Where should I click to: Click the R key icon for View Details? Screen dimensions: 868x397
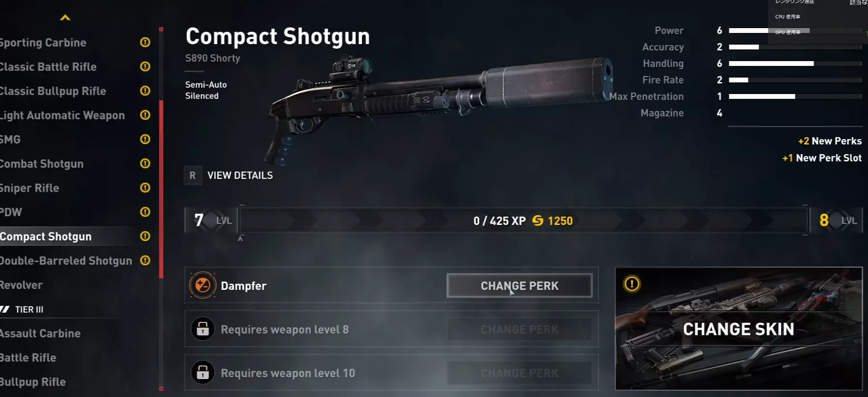pos(192,175)
